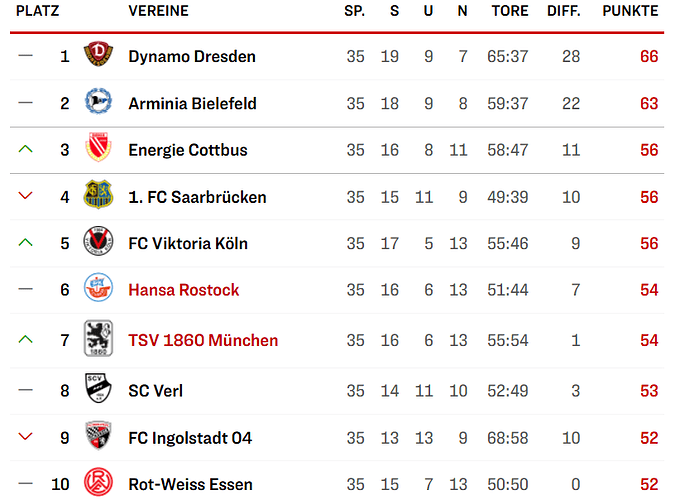The width and height of the screenshot is (675, 500).
Task: Select the SC Verl team name
Action: click(x=155, y=391)
